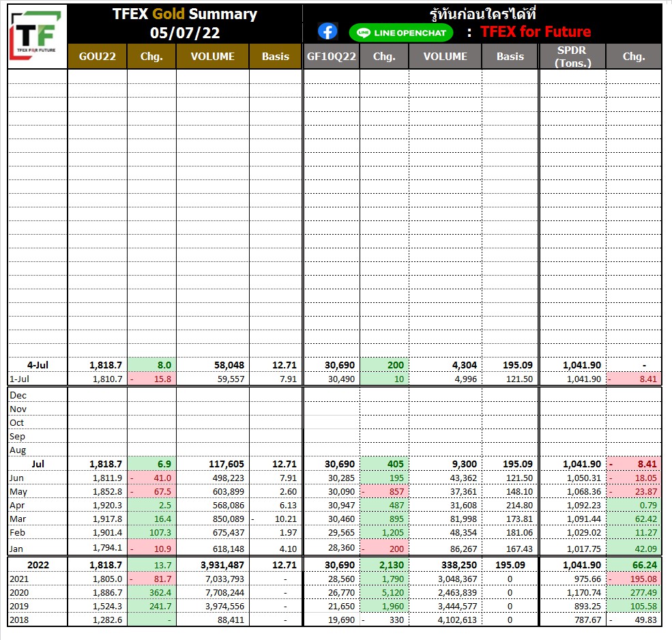Select the bold 2022 year row label
The image size is (672, 640).
pyautogui.click(x=38, y=565)
